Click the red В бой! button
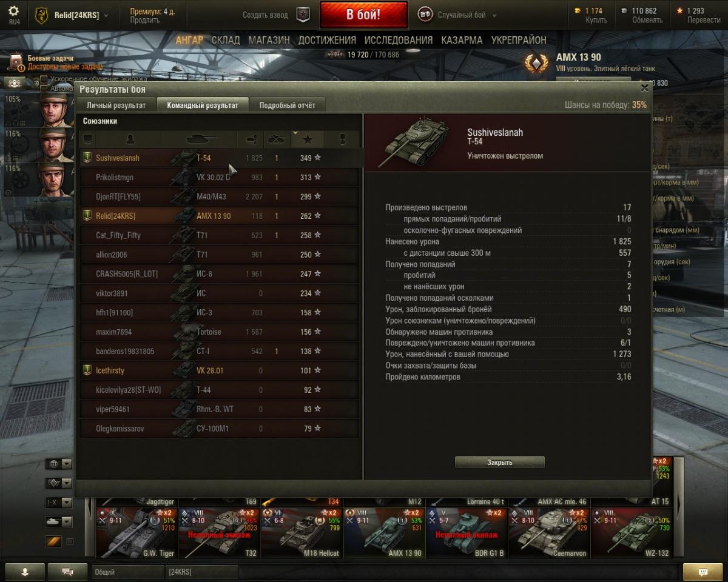Screen dimensions: 728x582 (364, 15)
